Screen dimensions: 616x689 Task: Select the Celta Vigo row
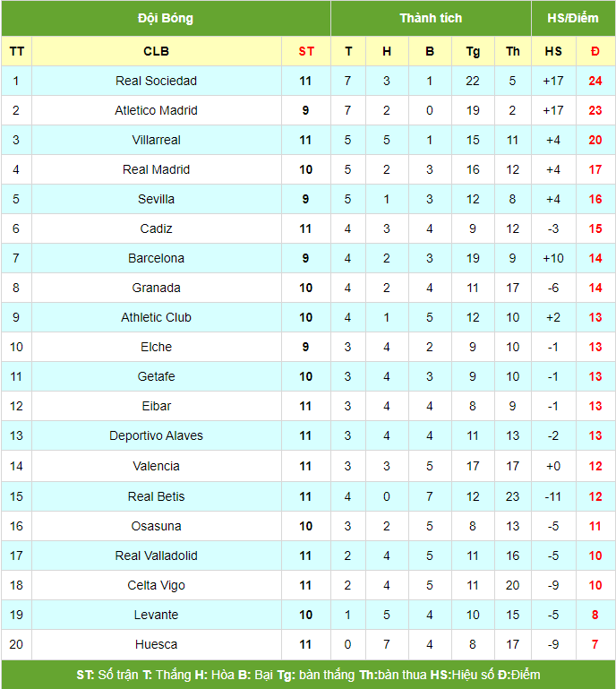coord(308,585)
